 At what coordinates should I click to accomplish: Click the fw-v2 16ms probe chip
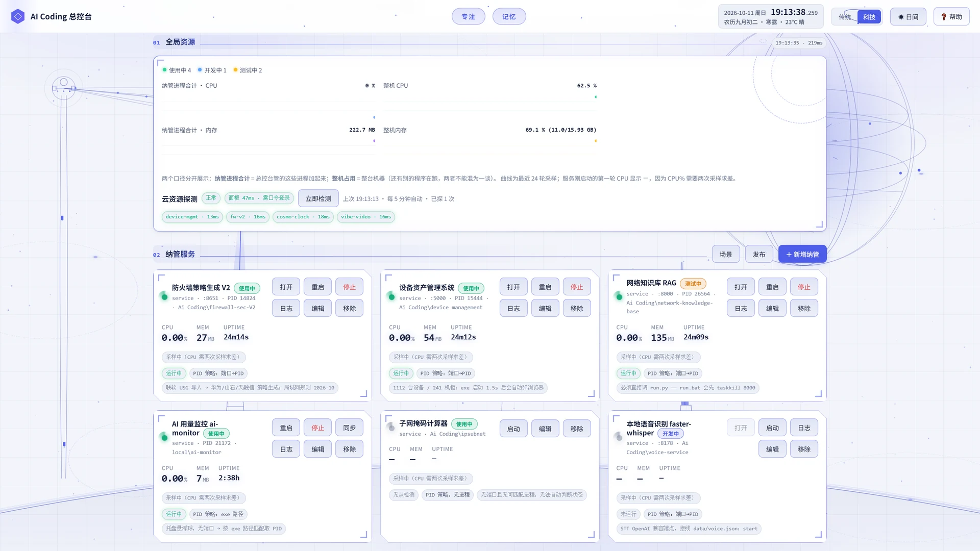coord(248,217)
